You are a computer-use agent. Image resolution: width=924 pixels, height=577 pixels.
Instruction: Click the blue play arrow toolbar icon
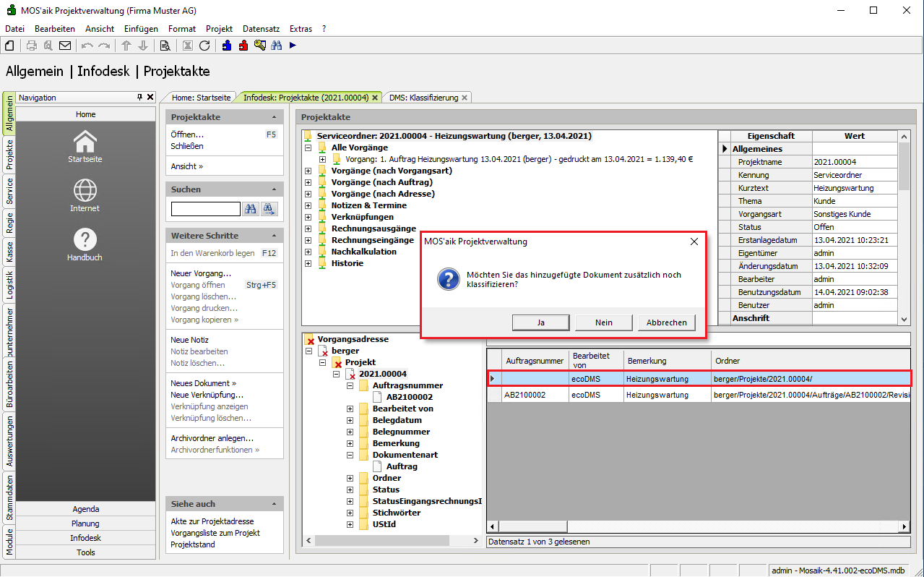(x=293, y=46)
